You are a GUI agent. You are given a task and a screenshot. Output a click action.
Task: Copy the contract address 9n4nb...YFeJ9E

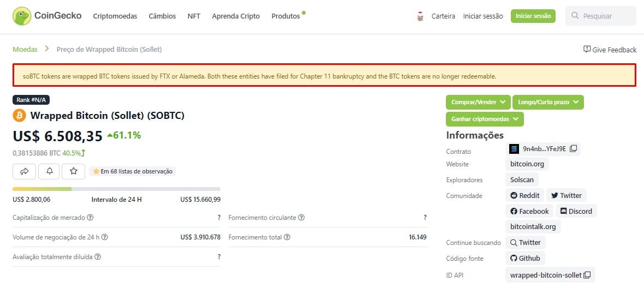tap(574, 148)
